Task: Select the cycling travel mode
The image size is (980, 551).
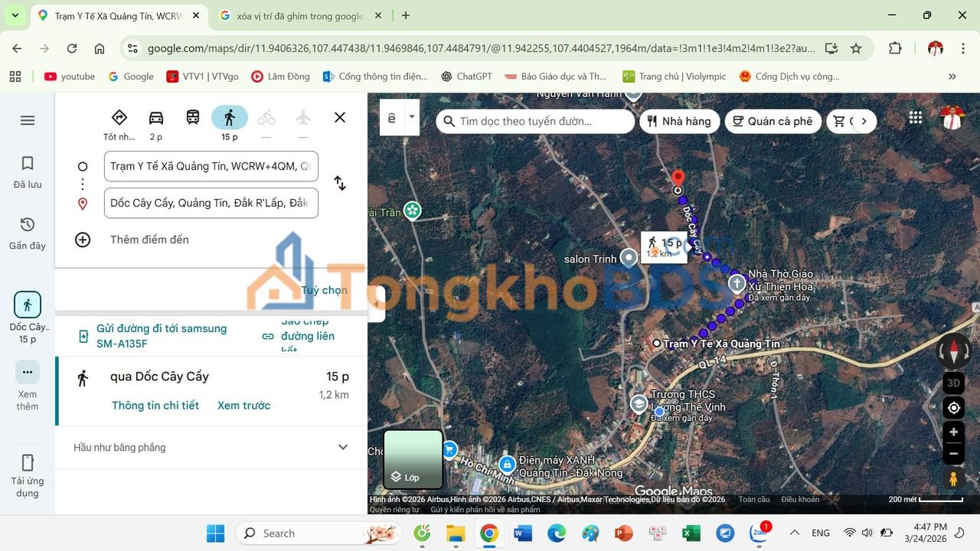Action: [266, 117]
